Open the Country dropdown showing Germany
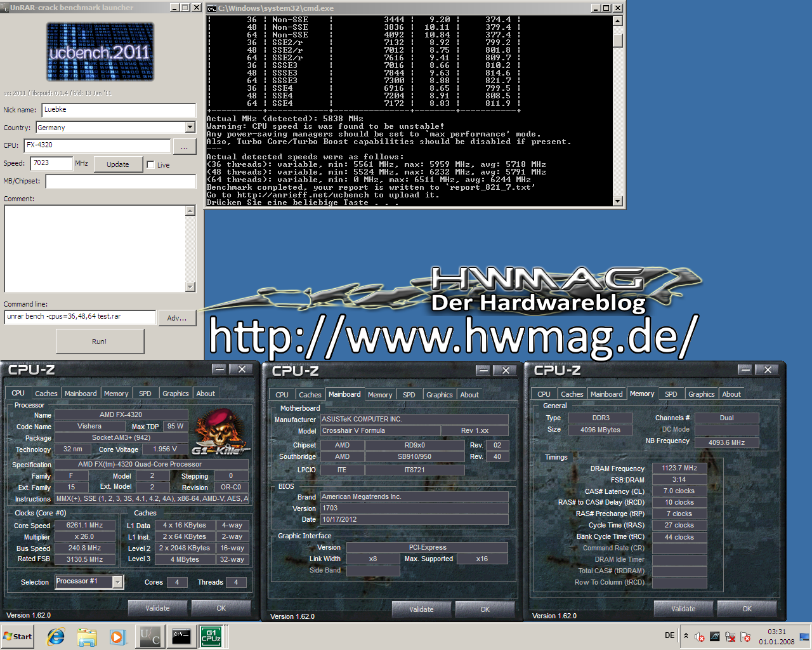812x650 pixels. point(115,128)
